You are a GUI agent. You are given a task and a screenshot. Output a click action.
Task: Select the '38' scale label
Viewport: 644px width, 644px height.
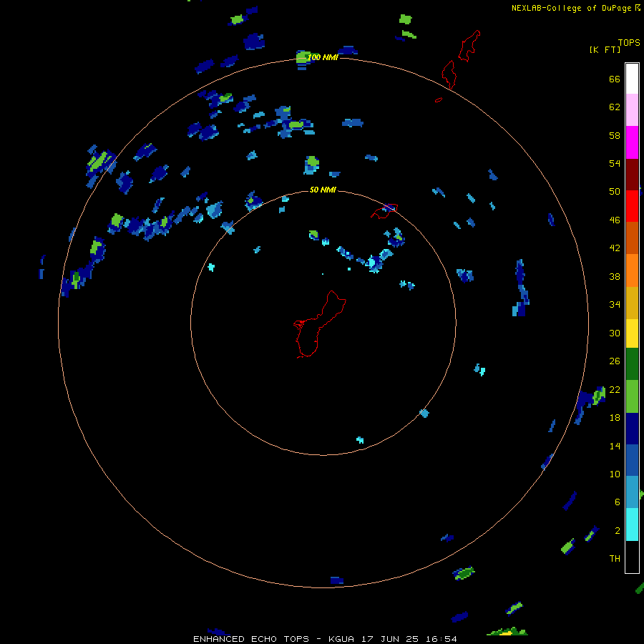(x=615, y=276)
